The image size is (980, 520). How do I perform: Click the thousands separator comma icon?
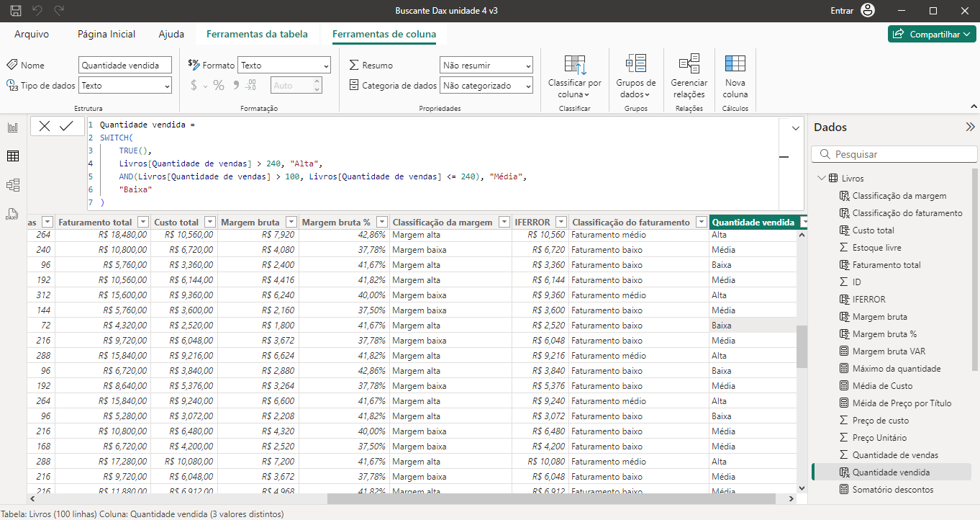point(235,86)
